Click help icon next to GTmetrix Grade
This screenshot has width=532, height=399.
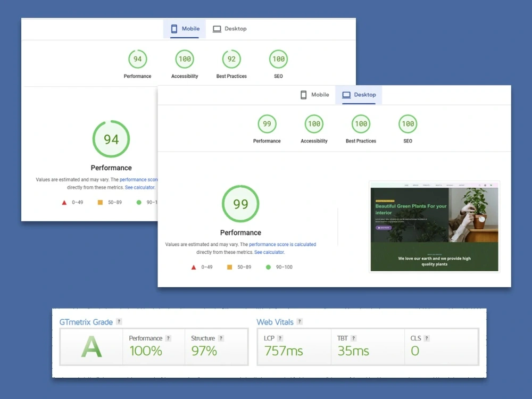[x=119, y=322]
